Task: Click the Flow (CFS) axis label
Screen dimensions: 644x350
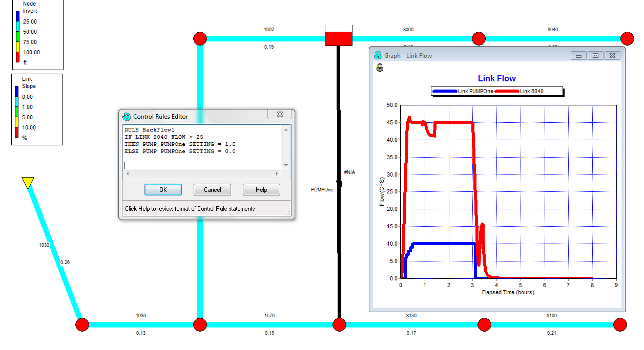Action: [x=382, y=191]
